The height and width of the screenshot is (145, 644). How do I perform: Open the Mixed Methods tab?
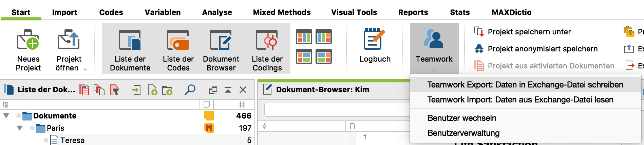pos(282,12)
